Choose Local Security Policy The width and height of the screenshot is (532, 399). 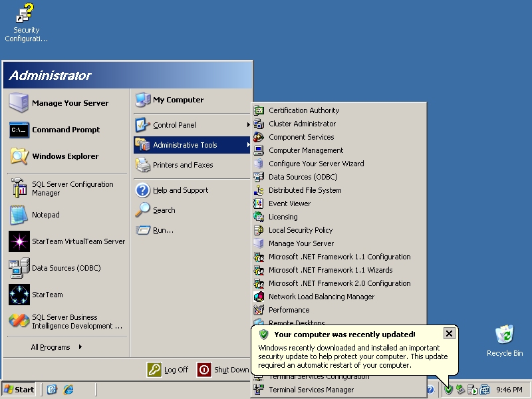point(301,230)
